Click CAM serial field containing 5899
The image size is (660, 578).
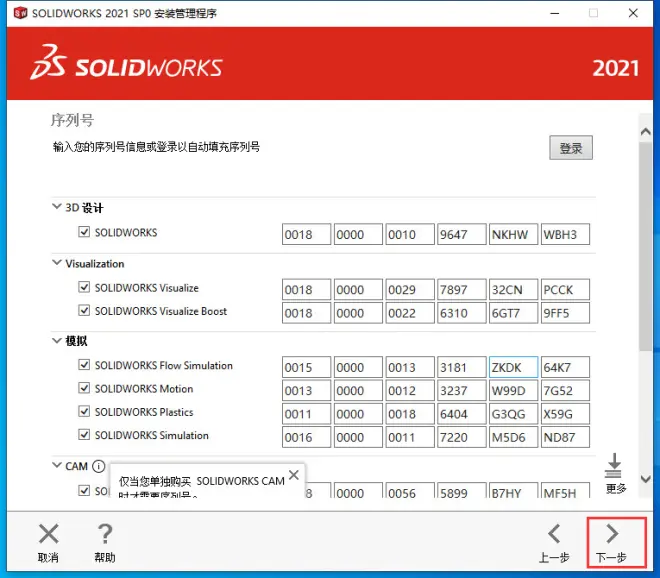point(462,490)
